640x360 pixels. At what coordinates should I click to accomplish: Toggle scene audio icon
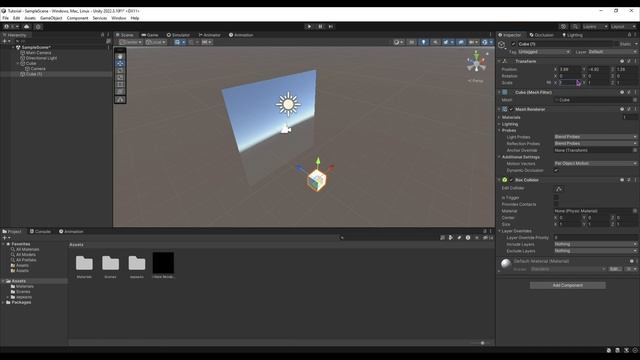click(436, 42)
